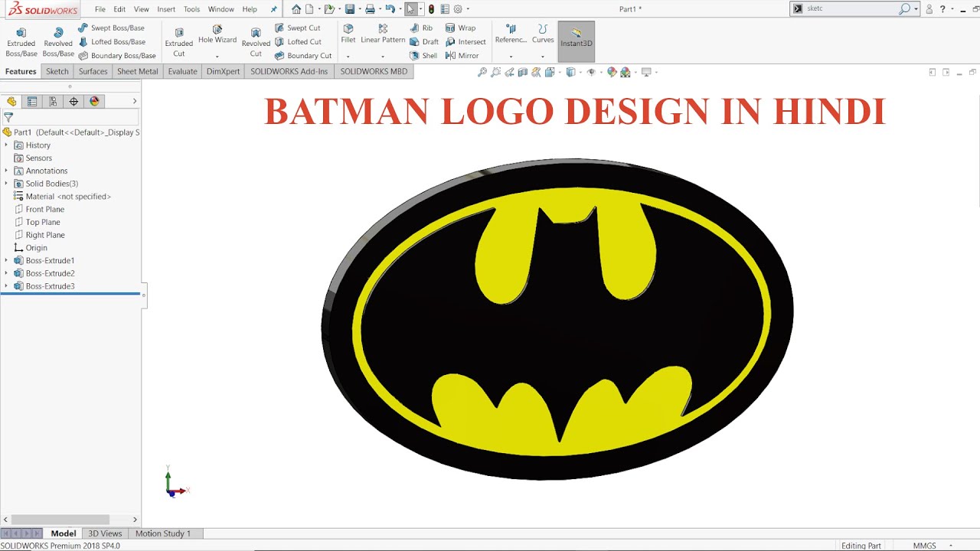Select the Draft tool

[x=424, y=42]
